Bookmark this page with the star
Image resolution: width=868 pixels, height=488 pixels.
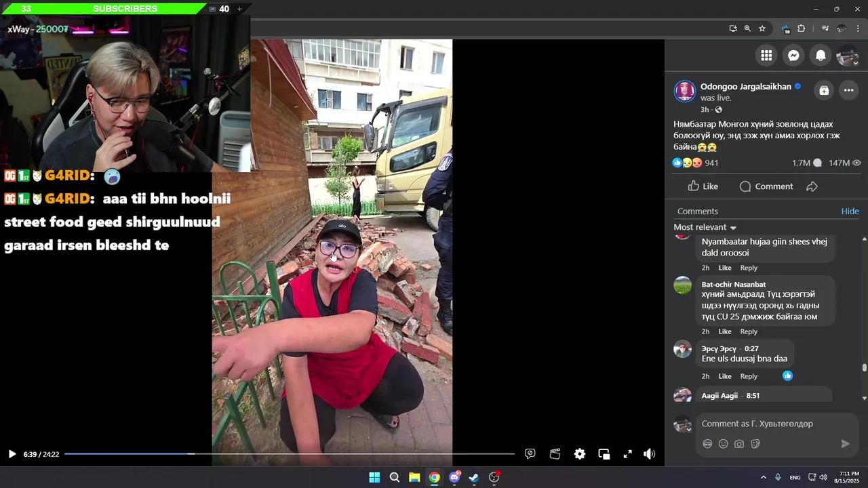[762, 28]
